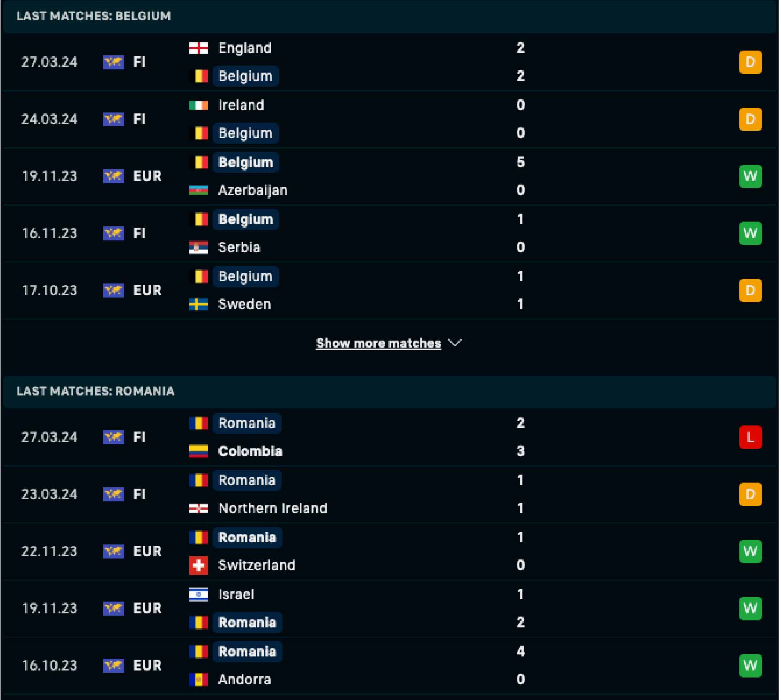Open the Last Matches: Romania header

click(x=96, y=391)
